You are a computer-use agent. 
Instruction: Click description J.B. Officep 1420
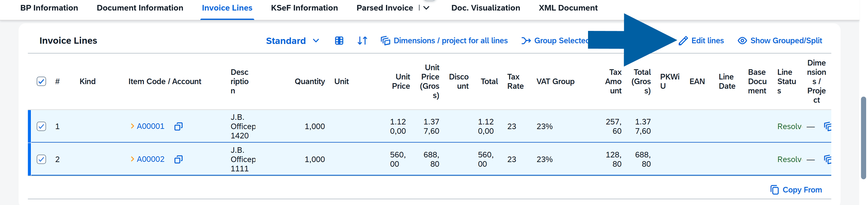243,126
